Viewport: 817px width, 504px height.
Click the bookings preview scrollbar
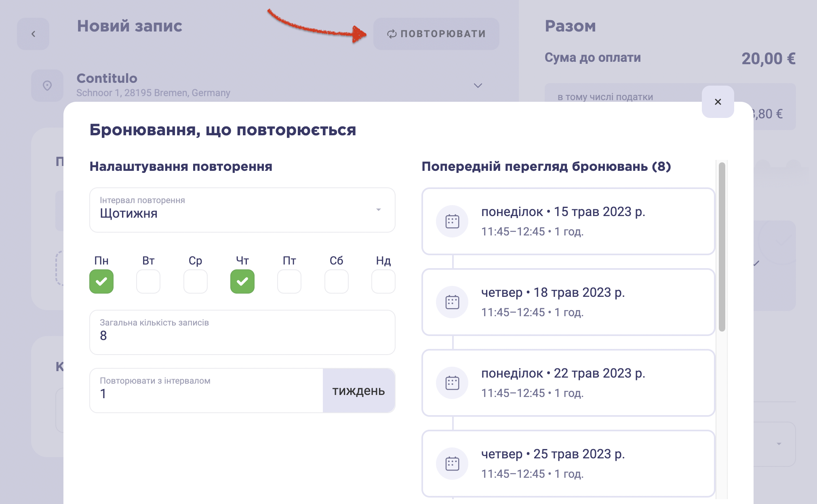pyautogui.click(x=722, y=247)
